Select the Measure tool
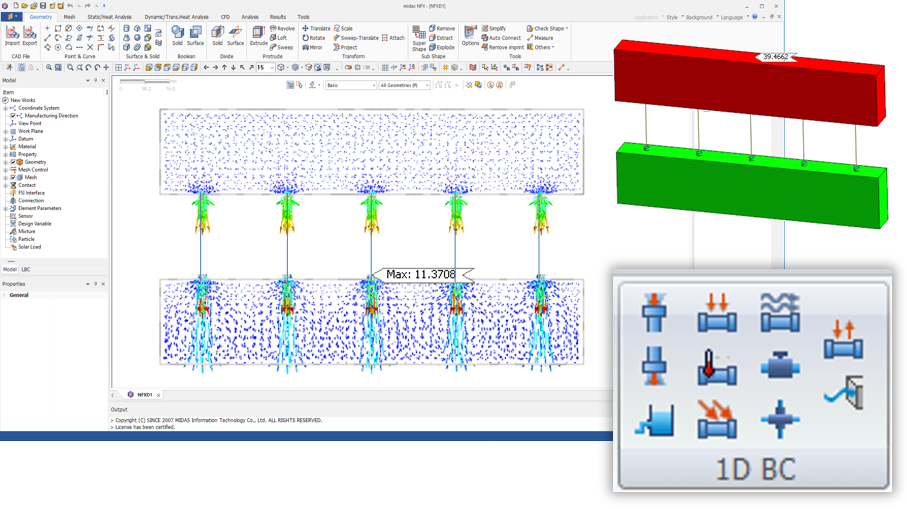The width and height of the screenshot is (907, 509). coord(540,38)
